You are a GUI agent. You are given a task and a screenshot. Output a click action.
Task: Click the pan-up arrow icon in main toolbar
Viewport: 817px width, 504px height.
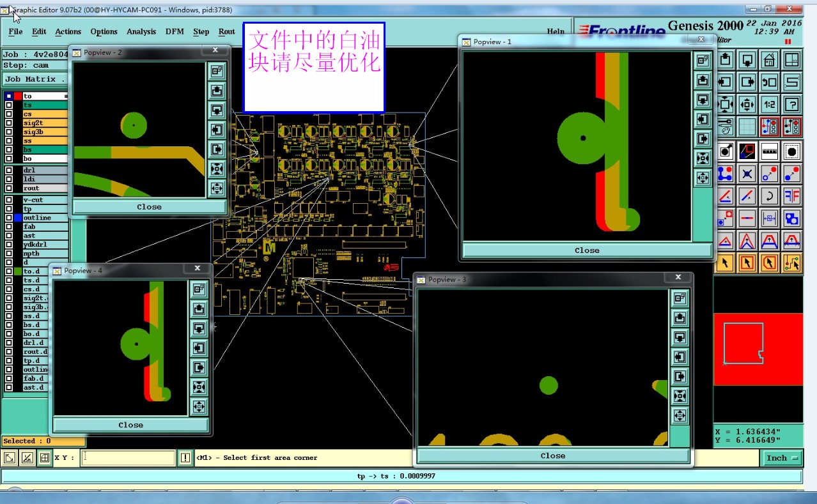click(x=725, y=60)
